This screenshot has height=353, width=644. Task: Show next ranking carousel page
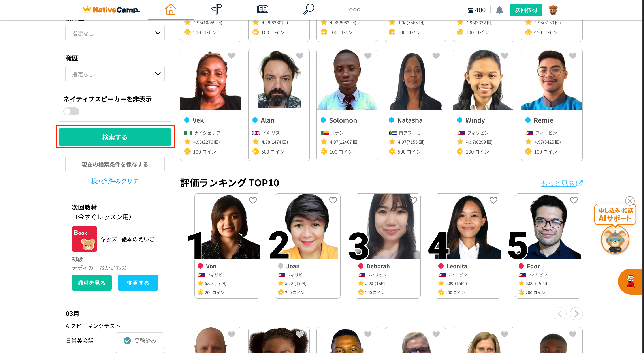pyautogui.click(x=576, y=314)
